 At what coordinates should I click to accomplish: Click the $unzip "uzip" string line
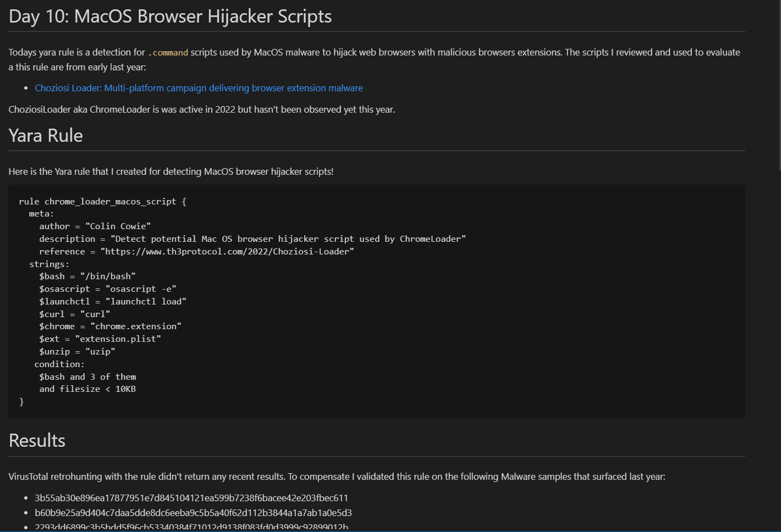pyautogui.click(x=77, y=352)
